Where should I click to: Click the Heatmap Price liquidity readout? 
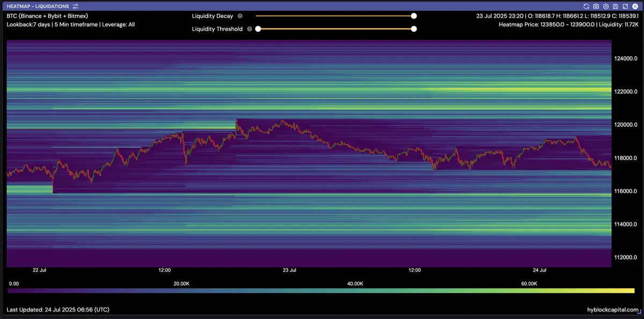(x=568, y=25)
